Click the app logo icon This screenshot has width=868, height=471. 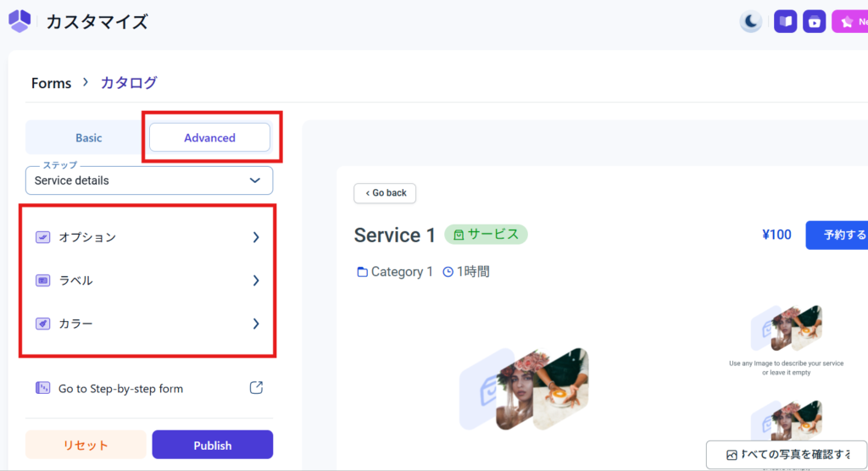click(x=19, y=21)
